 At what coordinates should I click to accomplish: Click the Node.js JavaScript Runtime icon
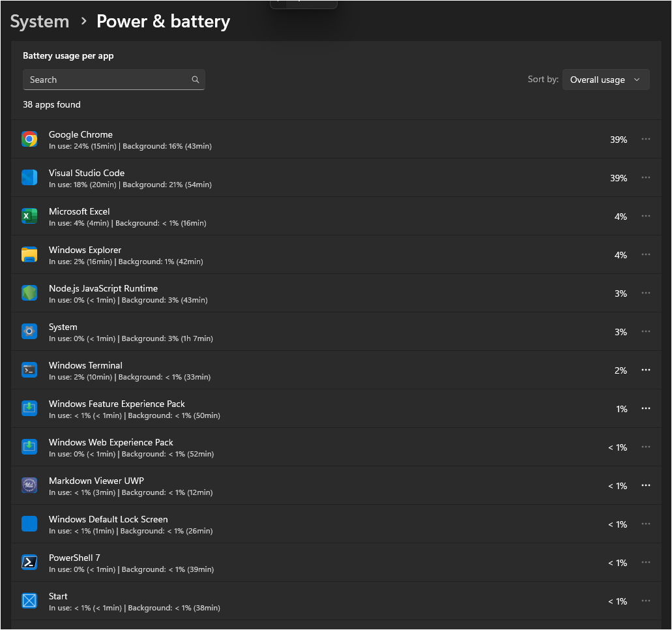29,293
